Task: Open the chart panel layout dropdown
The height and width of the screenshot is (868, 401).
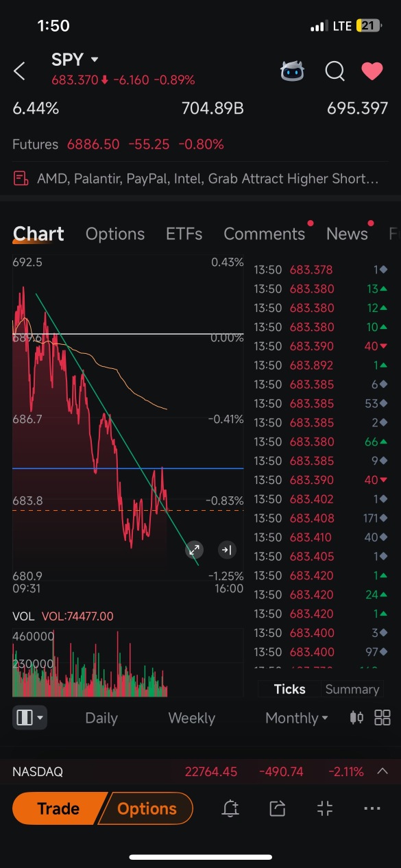Action: (x=29, y=718)
